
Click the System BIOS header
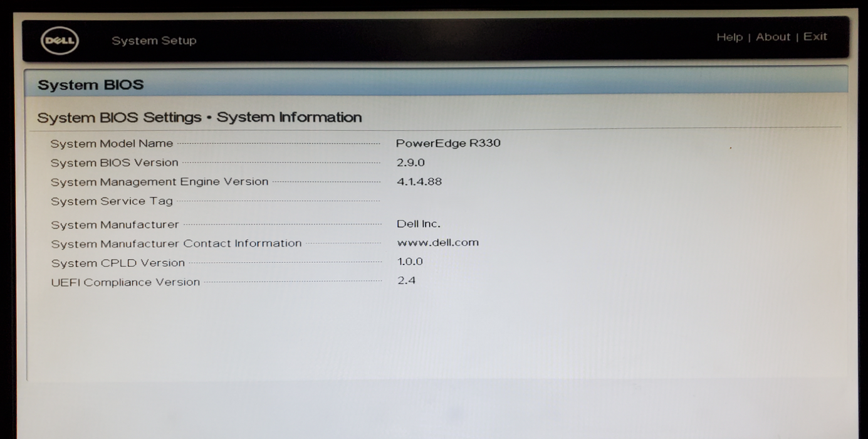[x=91, y=85]
